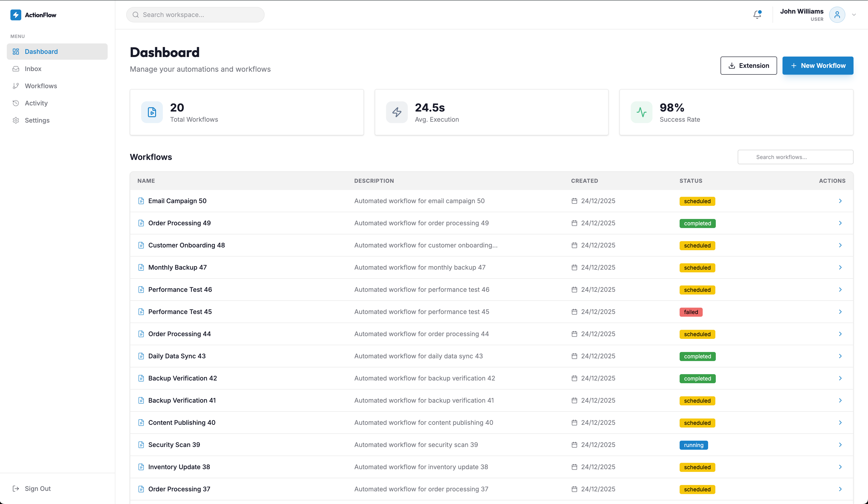The width and height of the screenshot is (868, 504).
Task: Click the Extension download button
Action: [749, 65]
